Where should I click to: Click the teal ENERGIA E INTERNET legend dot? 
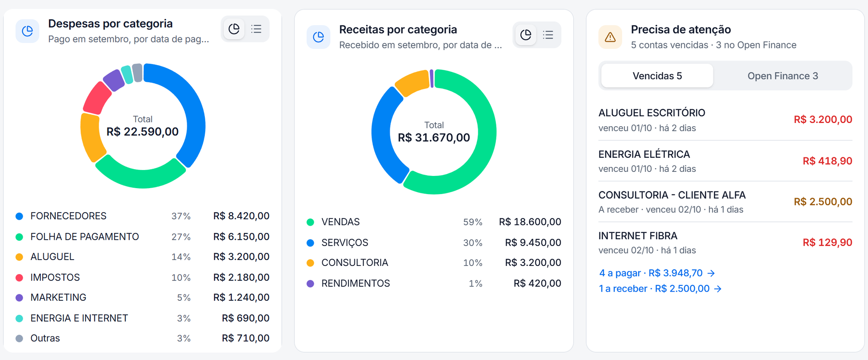click(x=19, y=318)
